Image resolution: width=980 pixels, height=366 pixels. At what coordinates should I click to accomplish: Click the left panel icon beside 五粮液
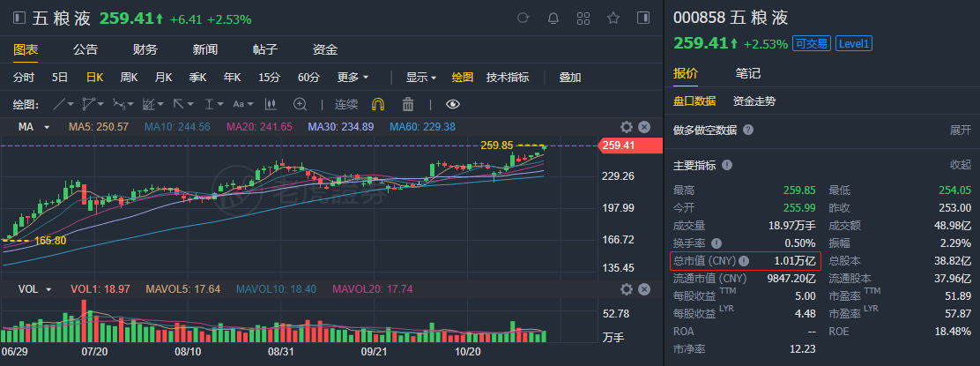point(19,19)
